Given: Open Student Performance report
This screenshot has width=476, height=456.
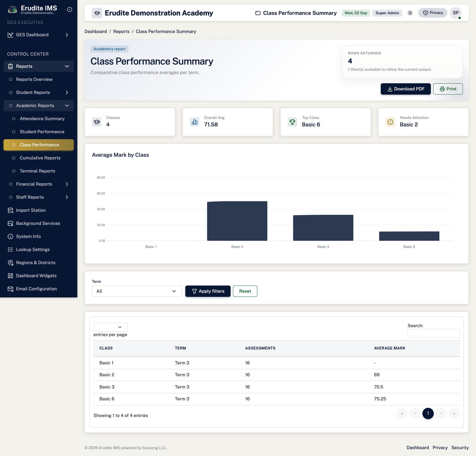Looking at the screenshot, I should pos(39,132).
